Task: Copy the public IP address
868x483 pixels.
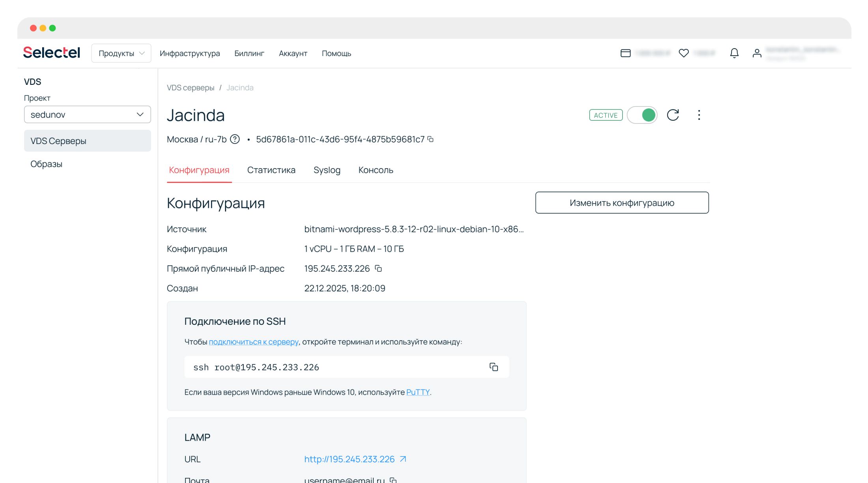Action: (x=378, y=269)
